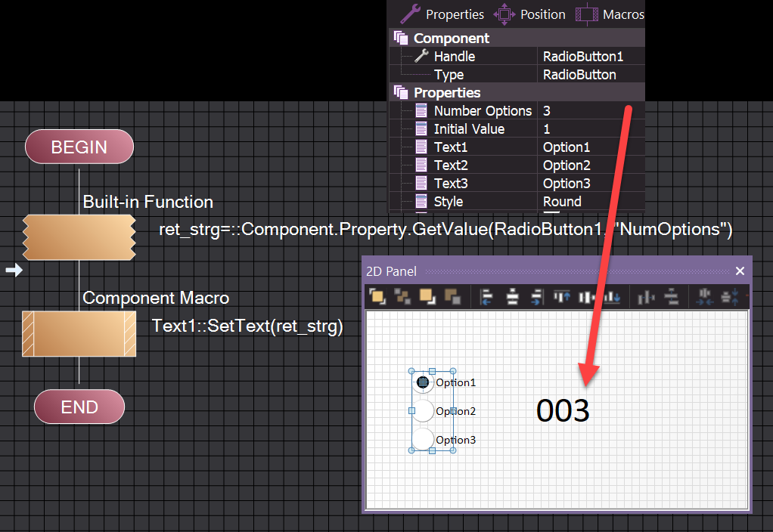Screen dimensions: 773x532
Task: Click the BEGIN flowchart node
Action: click(79, 147)
